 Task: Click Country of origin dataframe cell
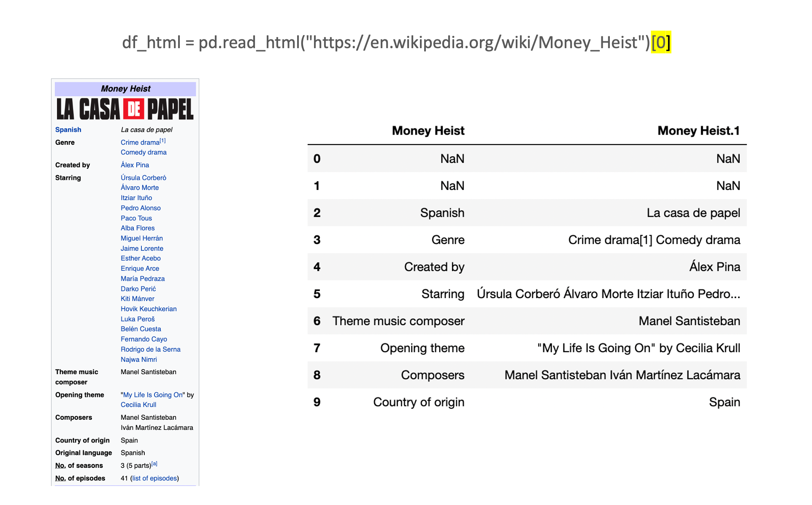pos(419,402)
